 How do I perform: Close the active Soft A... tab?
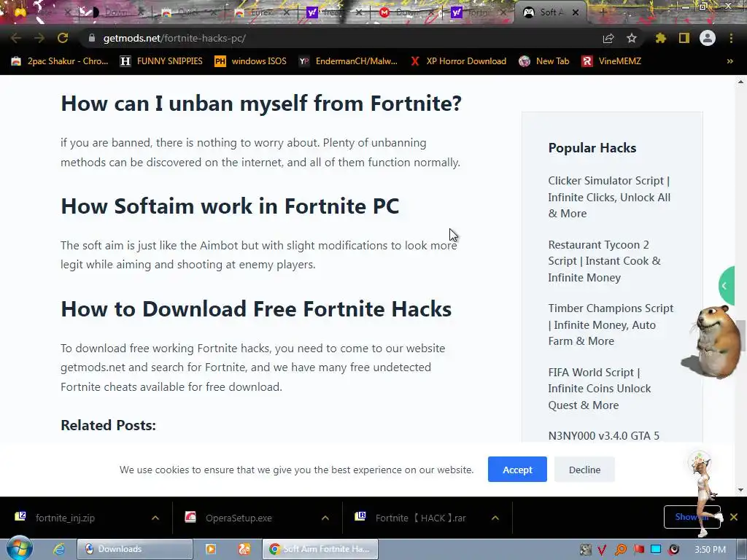click(576, 13)
